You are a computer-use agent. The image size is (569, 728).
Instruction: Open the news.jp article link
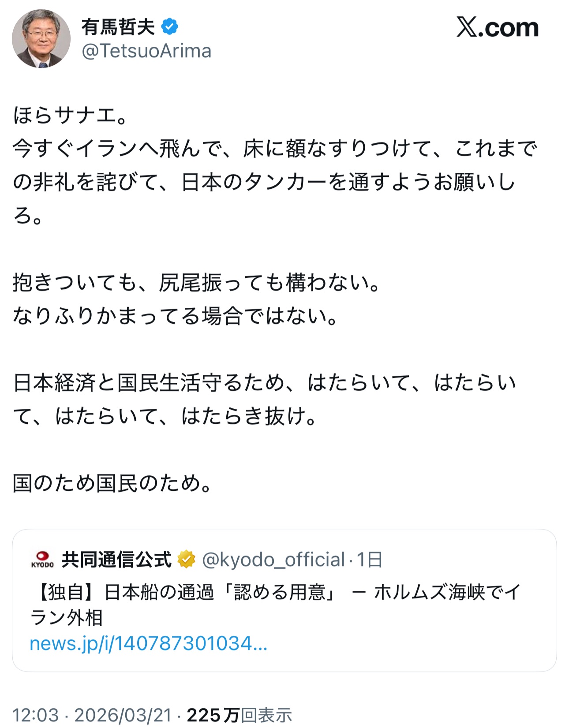(x=148, y=643)
